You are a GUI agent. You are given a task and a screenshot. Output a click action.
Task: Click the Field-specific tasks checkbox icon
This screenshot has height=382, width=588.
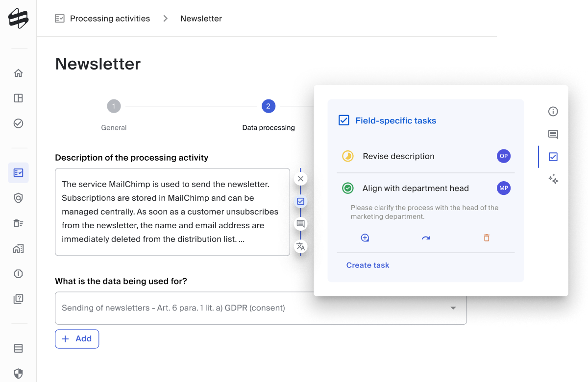click(344, 120)
